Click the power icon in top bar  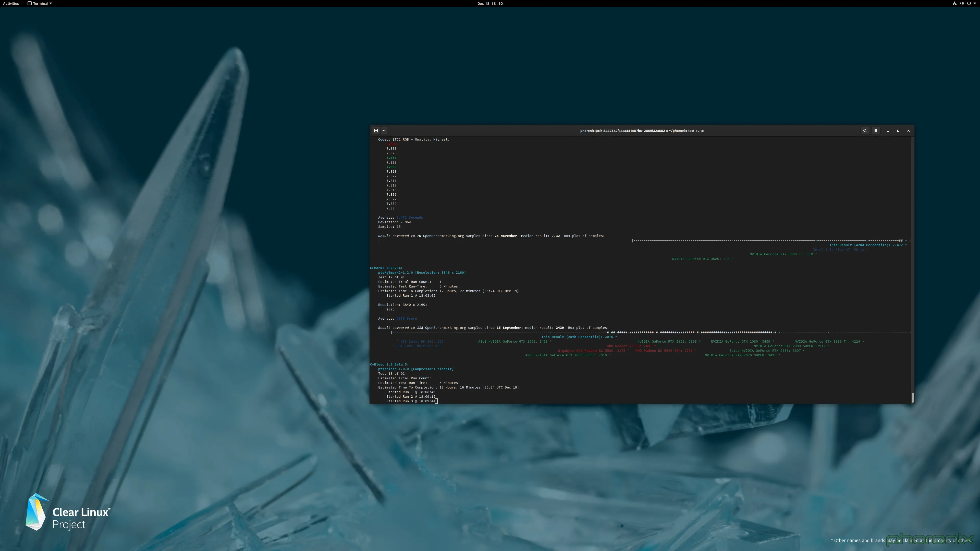tap(969, 3)
